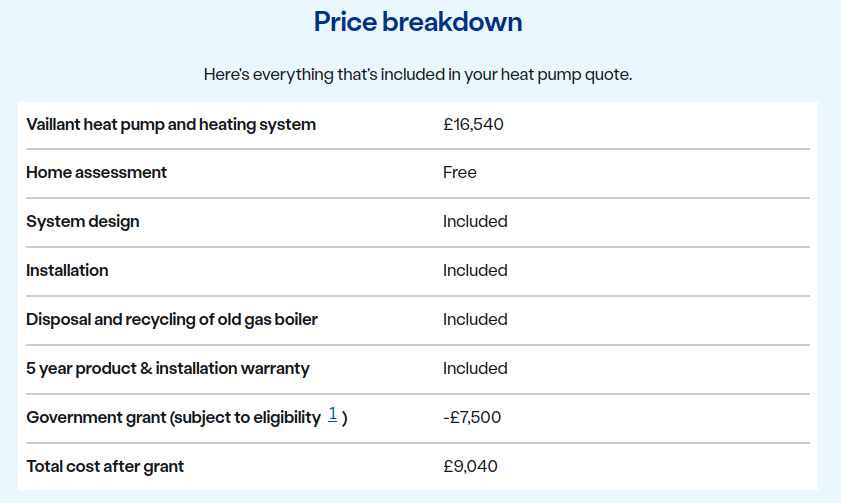This screenshot has width=841, height=503.
Task: Click the -£7,500 grant amount
Action: pos(472,417)
